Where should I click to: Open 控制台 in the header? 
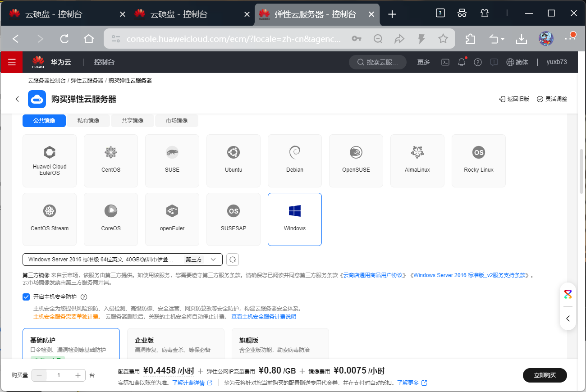coord(104,62)
